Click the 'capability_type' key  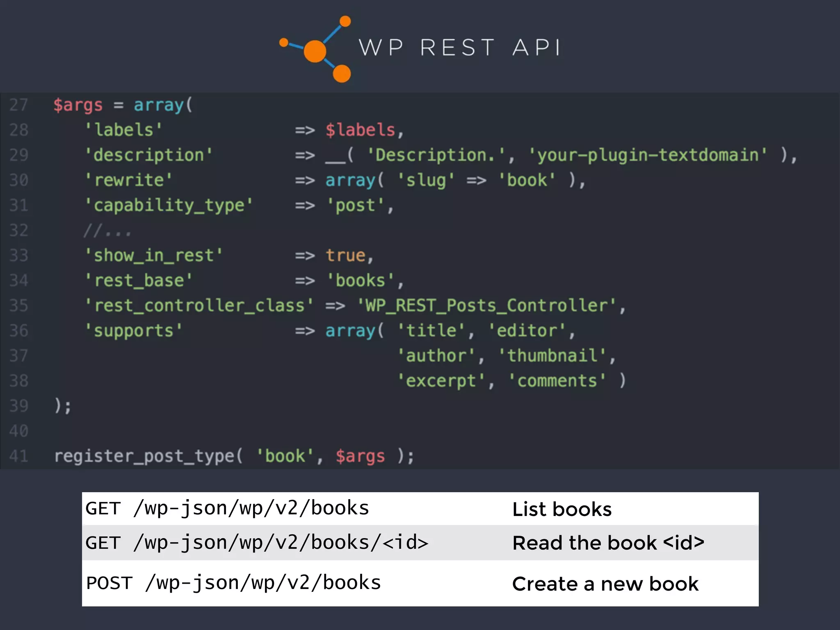(169, 205)
